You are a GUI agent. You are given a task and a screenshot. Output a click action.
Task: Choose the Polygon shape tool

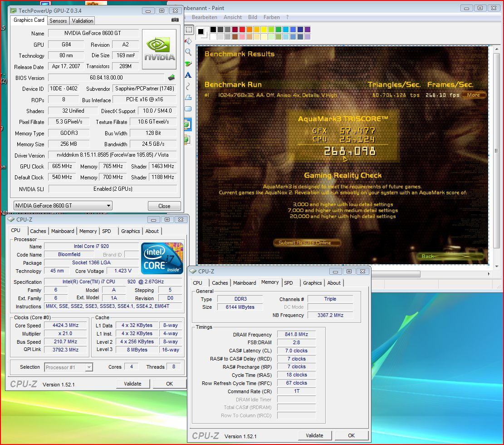(188, 98)
